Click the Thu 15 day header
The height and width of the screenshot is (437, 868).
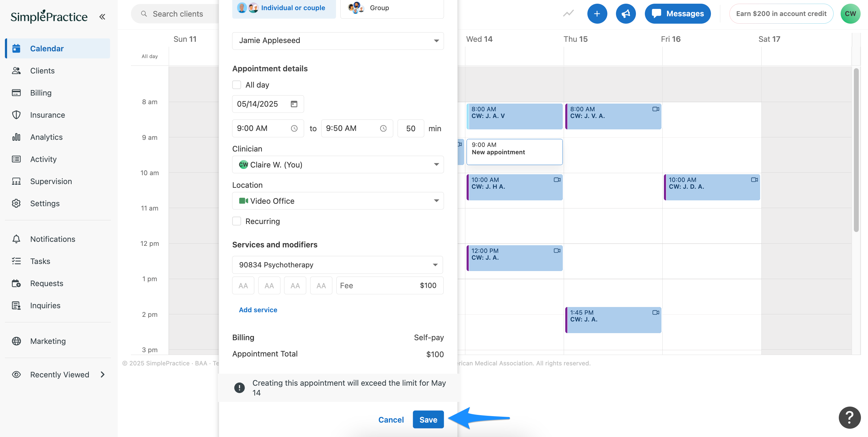coord(575,39)
